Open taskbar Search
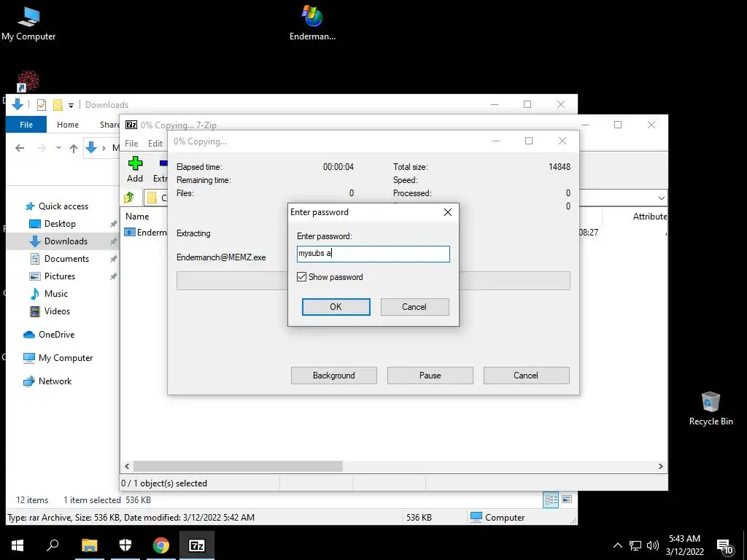 tap(53, 545)
